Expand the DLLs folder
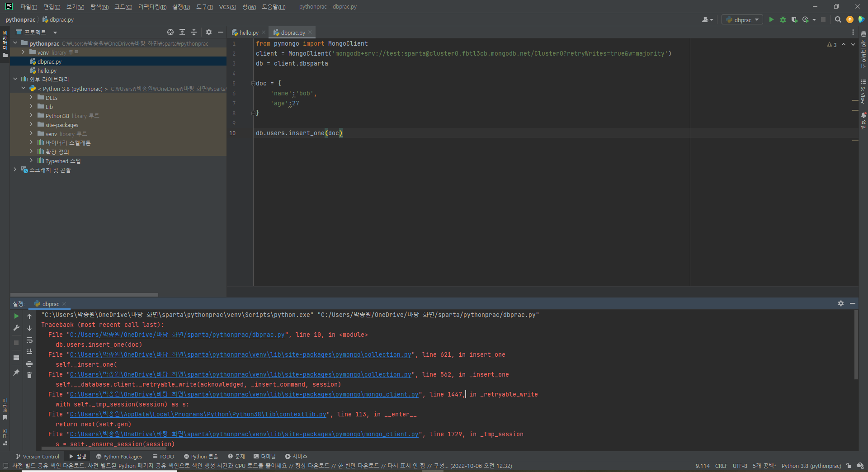Viewport: 868px width, 472px height. tap(31, 97)
